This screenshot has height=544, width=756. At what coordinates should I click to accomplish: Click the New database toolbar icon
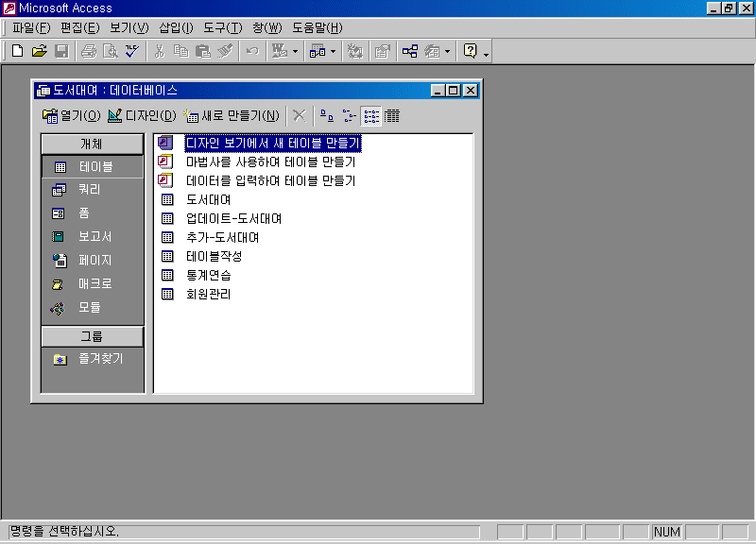coord(17,51)
